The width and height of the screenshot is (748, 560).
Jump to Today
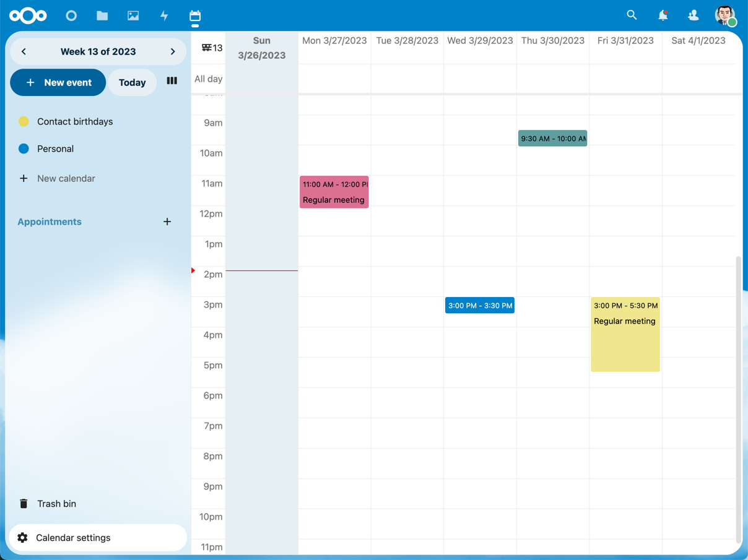pyautogui.click(x=132, y=82)
